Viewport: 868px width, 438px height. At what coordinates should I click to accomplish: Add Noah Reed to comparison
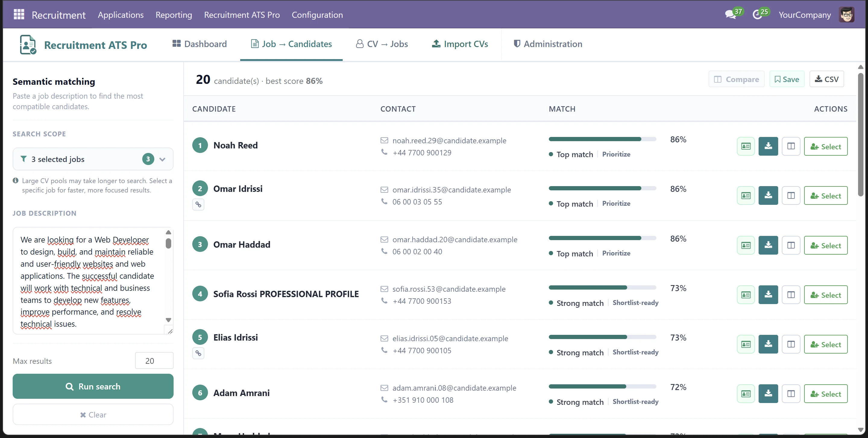(x=791, y=146)
